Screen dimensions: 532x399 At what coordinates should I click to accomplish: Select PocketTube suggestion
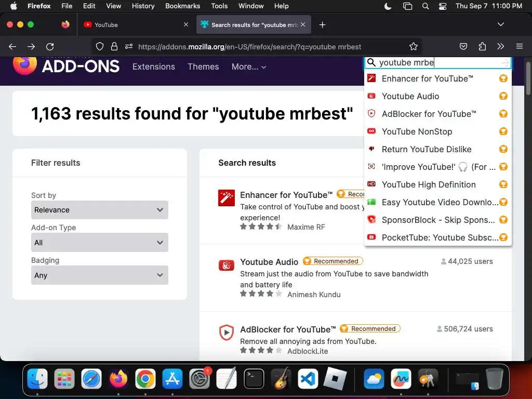[x=437, y=237]
